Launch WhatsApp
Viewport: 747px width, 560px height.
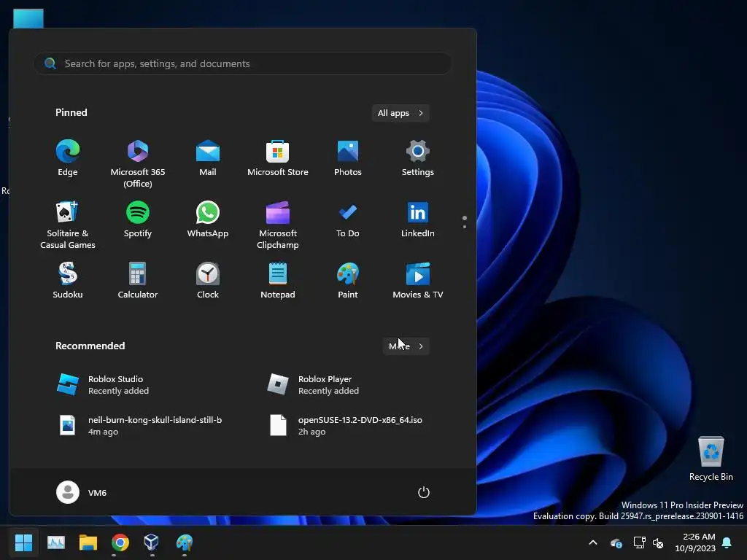[208, 220]
